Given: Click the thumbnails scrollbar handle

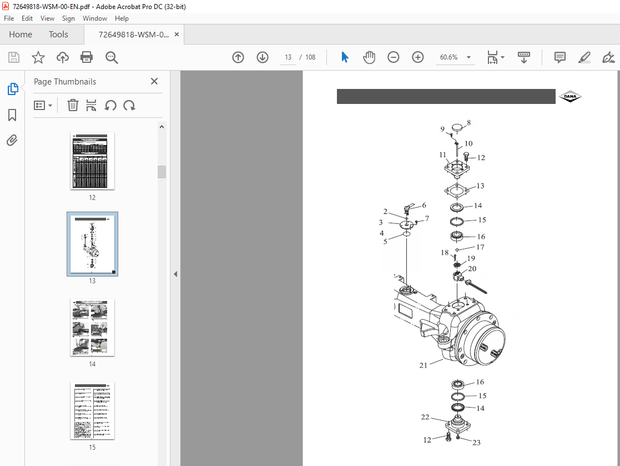Looking at the screenshot, I should [x=162, y=172].
